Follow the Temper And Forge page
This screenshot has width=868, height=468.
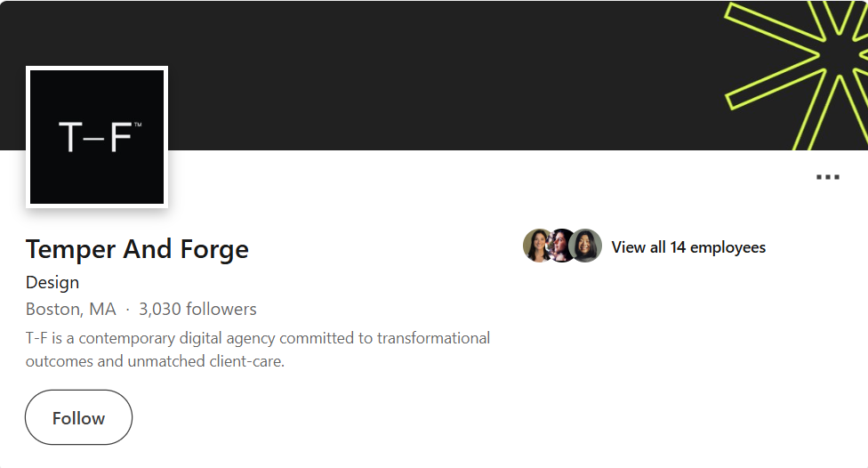point(78,417)
